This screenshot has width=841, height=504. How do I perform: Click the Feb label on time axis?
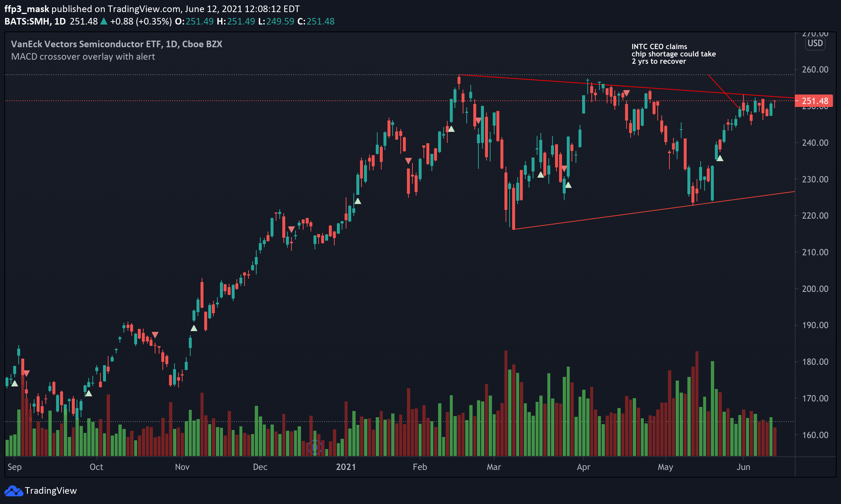click(420, 467)
